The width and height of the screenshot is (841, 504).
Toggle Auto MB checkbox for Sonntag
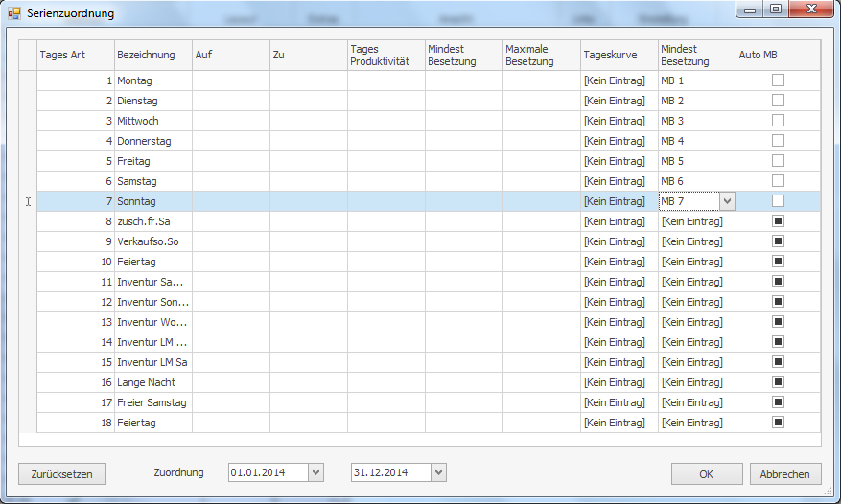778,201
